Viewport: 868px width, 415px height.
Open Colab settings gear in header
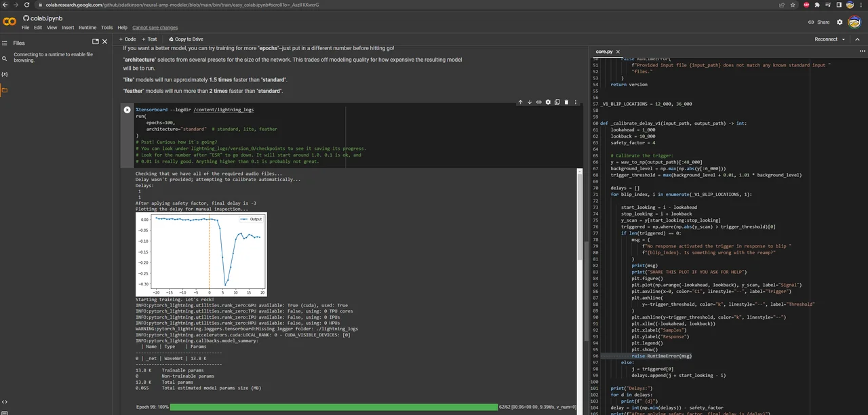[x=840, y=22]
